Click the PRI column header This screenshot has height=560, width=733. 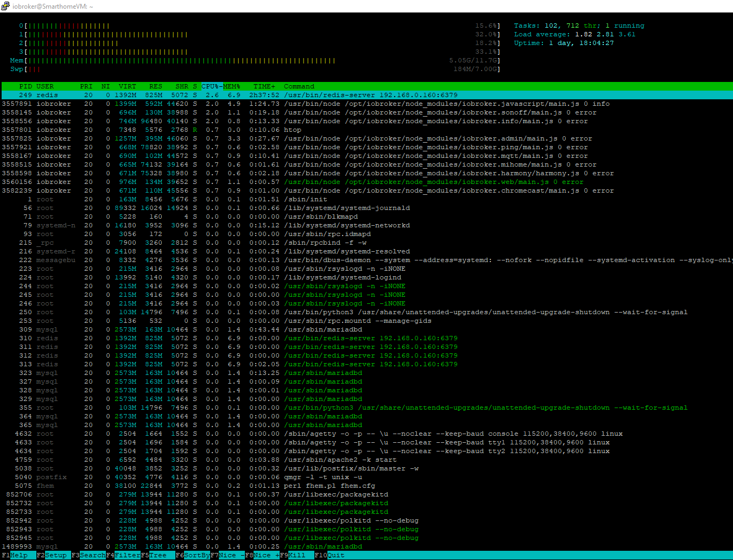pyautogui.click(x=86, y=86)
